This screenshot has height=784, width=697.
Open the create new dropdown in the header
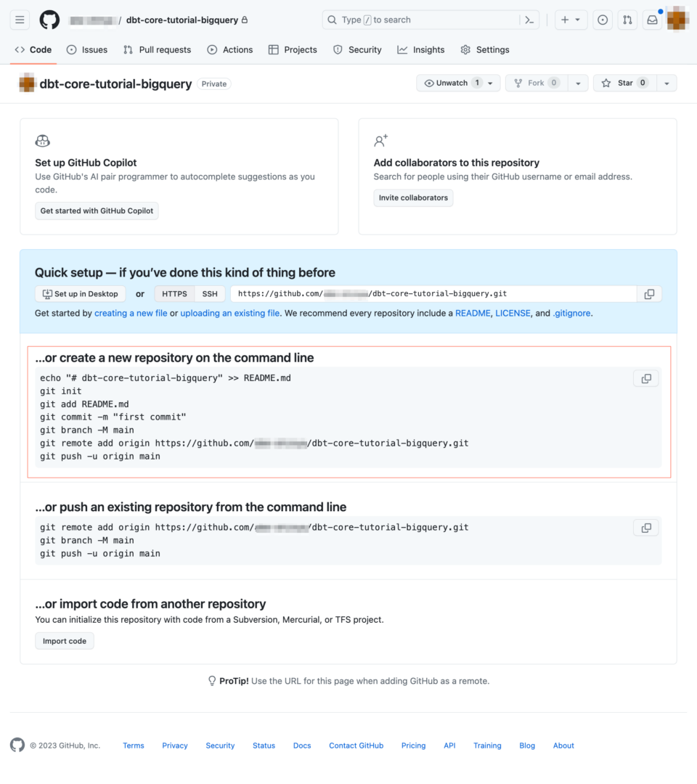571,20
